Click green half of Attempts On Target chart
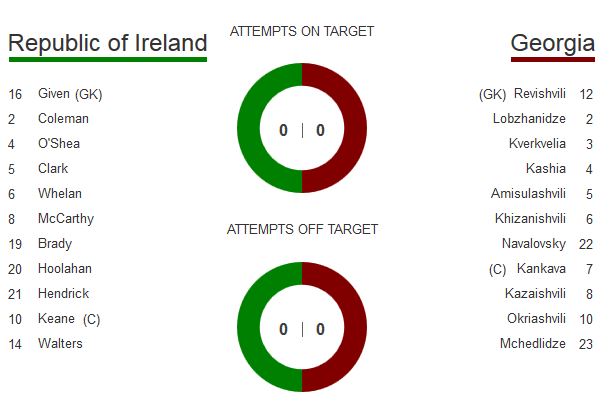This screenshot has height=418, width=609. (x=248, y=130)
